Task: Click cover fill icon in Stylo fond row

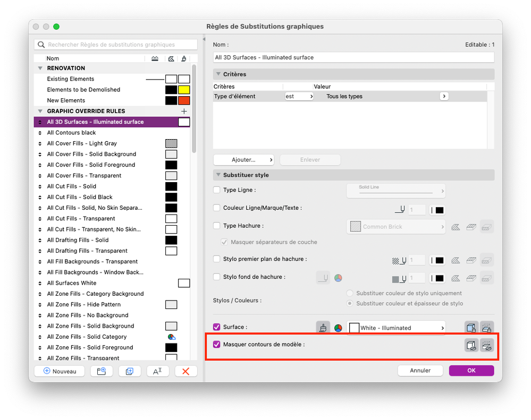Action: [x=471, y=278]
